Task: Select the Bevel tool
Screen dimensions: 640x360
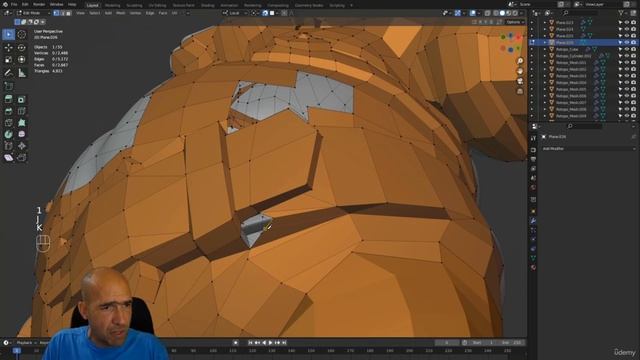Action: (x=9, y=111)
